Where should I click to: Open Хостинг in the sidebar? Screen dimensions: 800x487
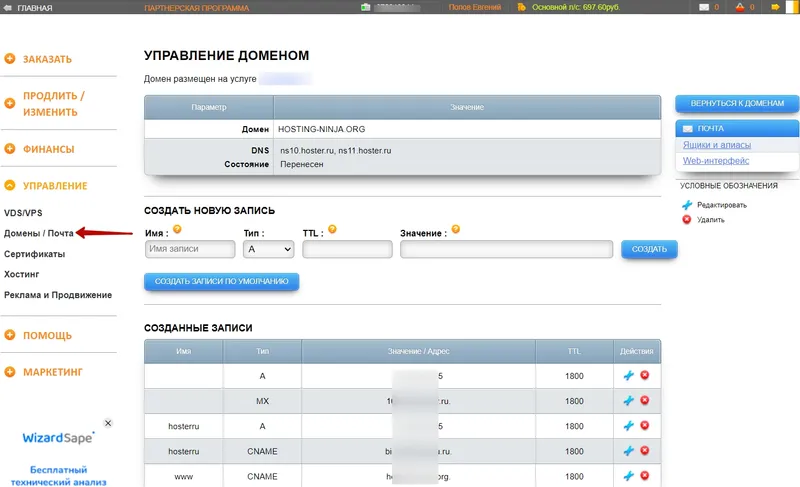[21, 274]
